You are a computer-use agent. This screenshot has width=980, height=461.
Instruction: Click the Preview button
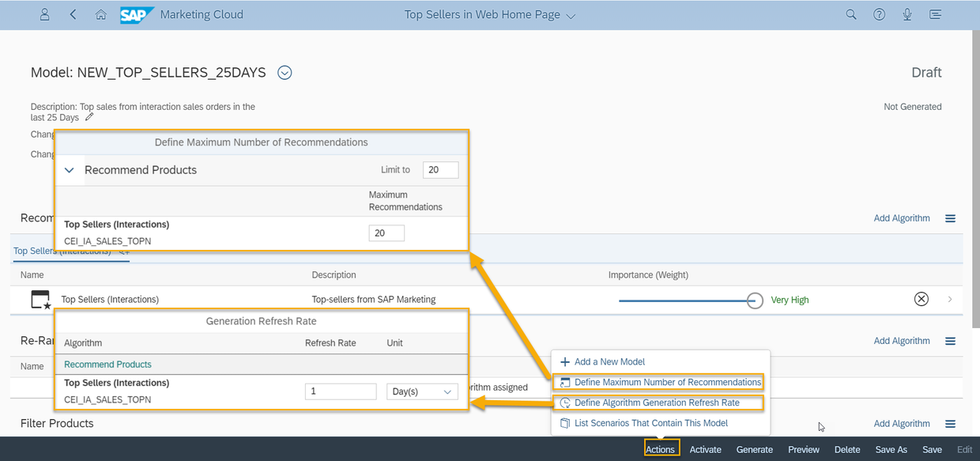(804, 449)
